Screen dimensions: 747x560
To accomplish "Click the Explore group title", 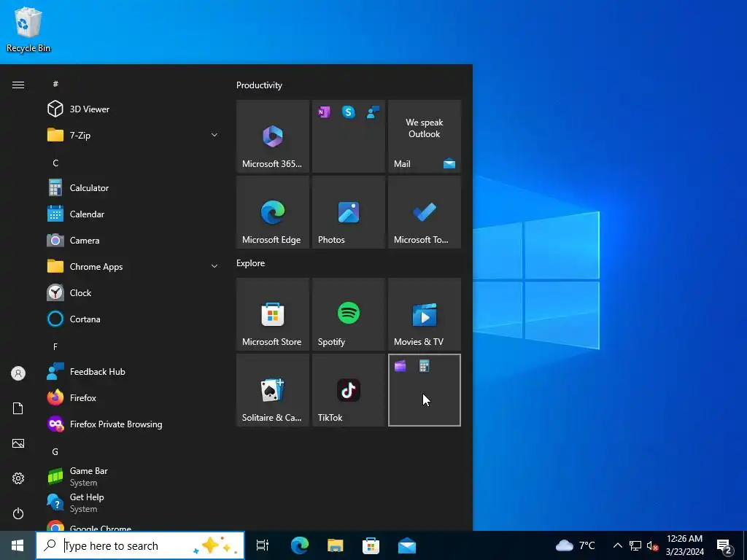I will (251, 262).
